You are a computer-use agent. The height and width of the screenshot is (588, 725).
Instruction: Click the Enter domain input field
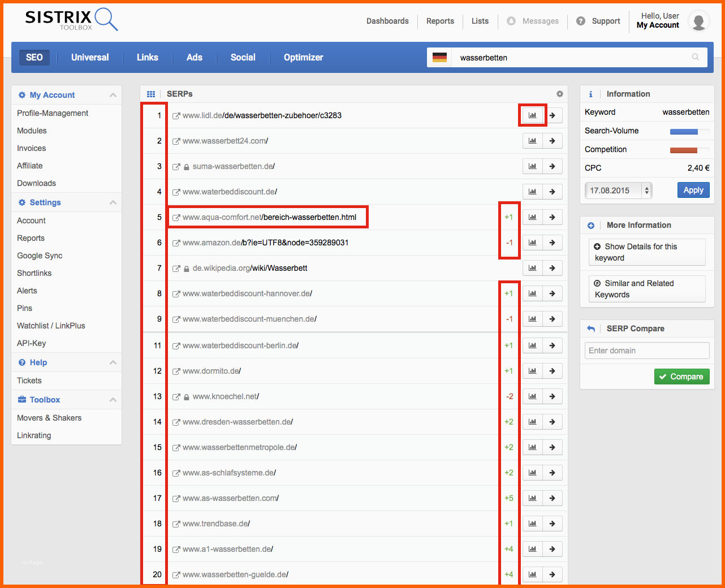point(647,351)
